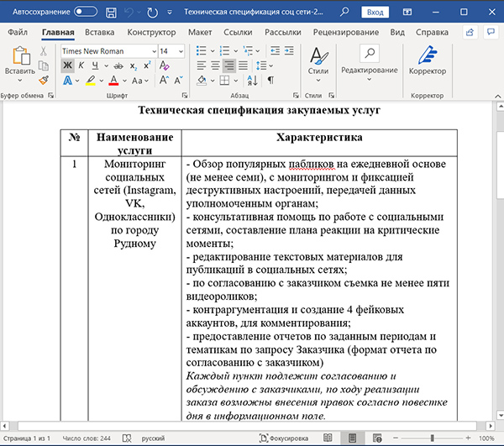Click the Save icon in title bar
Image resolution: width=504 pixels, height=446 pixels.
pyautogui.click(x=111, y=13)
